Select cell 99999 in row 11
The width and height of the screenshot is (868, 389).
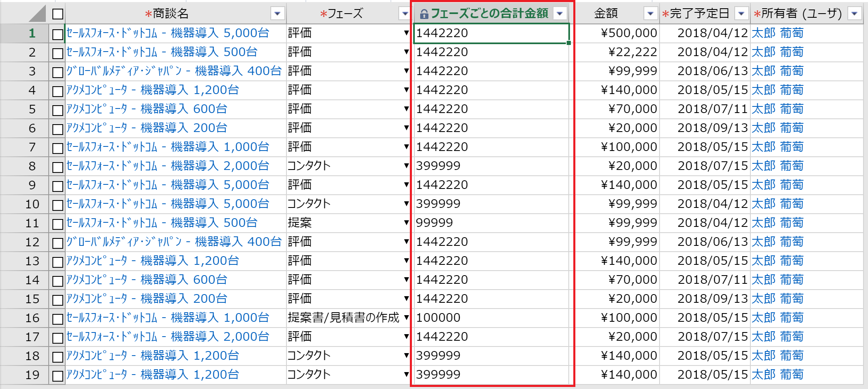[x=491, y=223]
